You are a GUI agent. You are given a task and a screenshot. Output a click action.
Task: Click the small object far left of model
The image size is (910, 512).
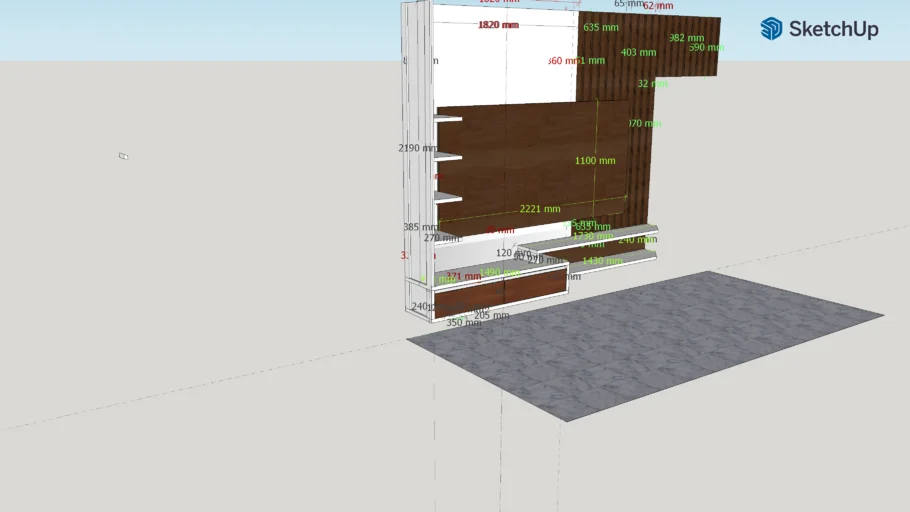(124, 156)
